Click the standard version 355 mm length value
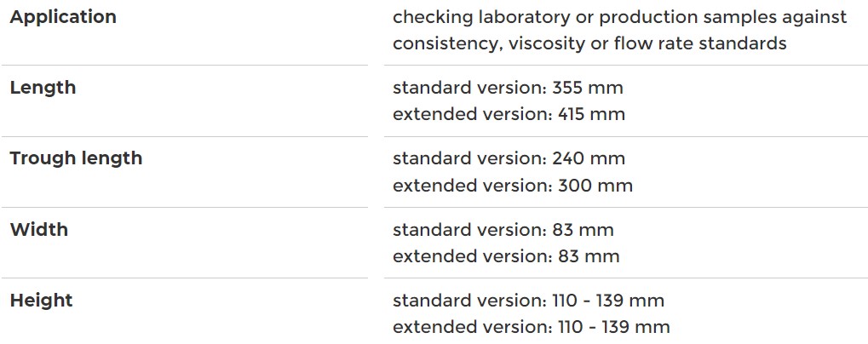This screenshot has width=868, height=344. click(509, 88)
